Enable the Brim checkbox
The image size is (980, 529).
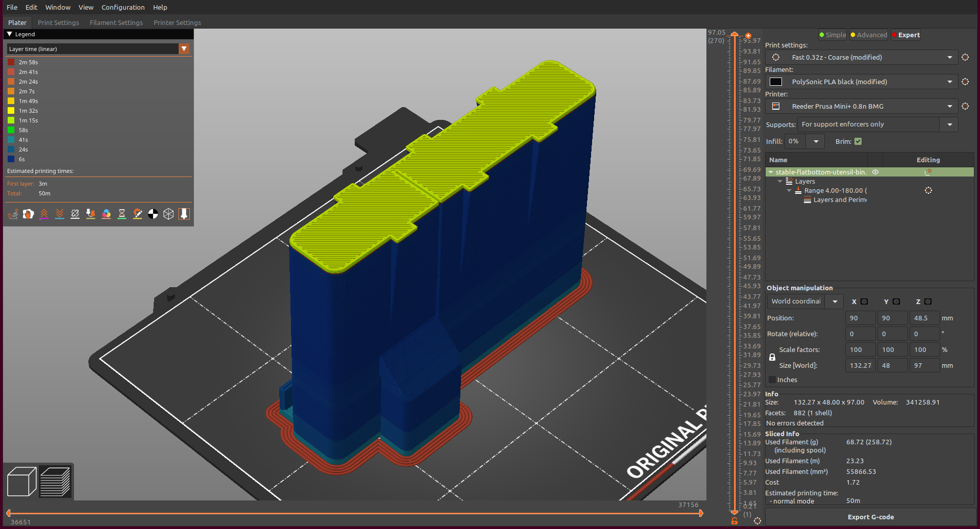tap(858, 141)
